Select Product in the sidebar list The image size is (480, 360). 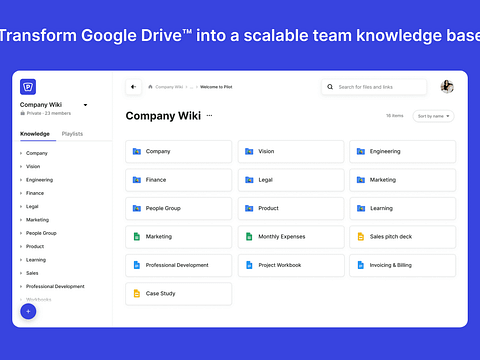point(35,246)
